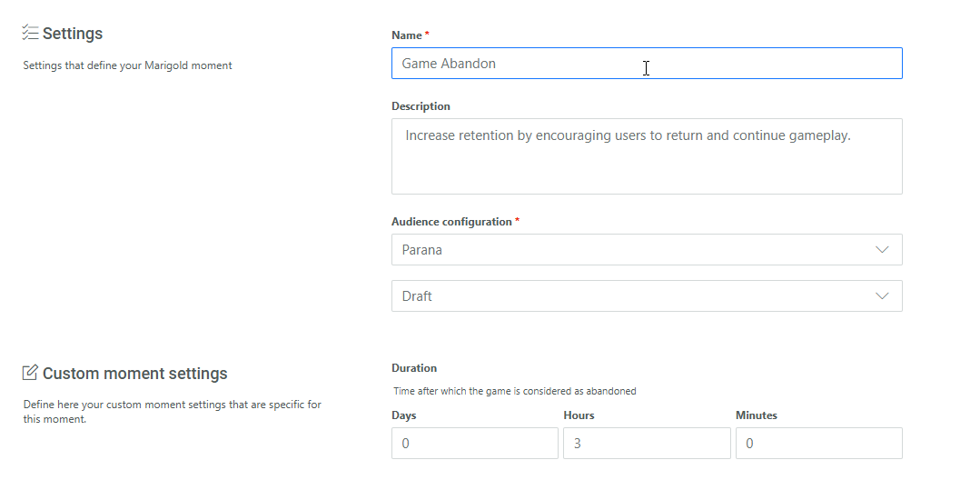Click into the Description text area
The width and height of the screenshot is (980, 500).
click(646, 156)
